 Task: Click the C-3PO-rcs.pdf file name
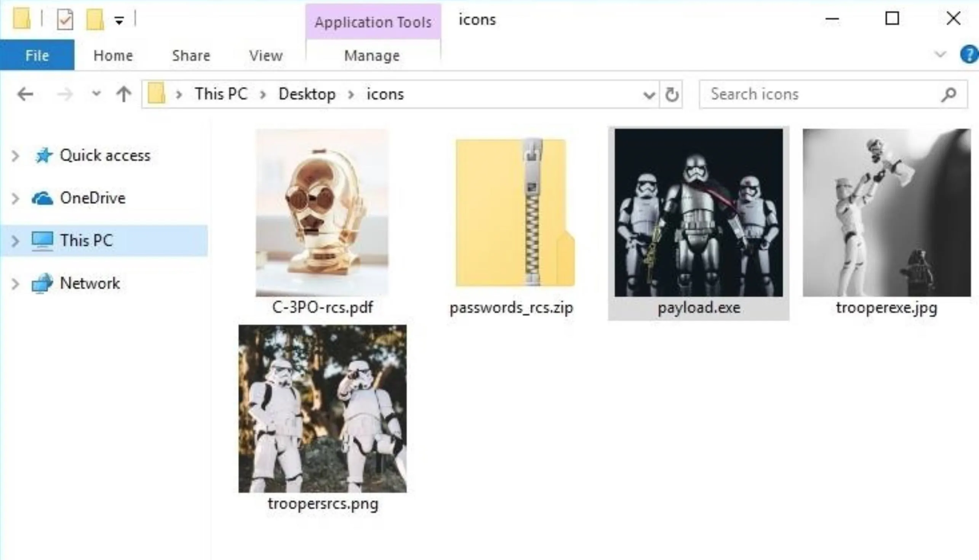[322, 307]
